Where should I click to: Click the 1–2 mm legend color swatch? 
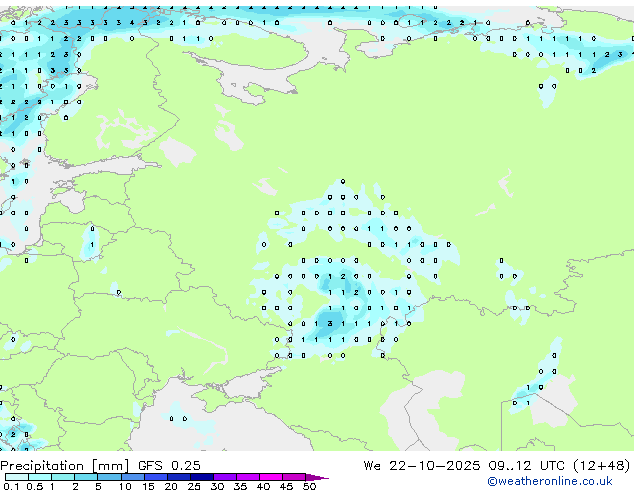63,477
